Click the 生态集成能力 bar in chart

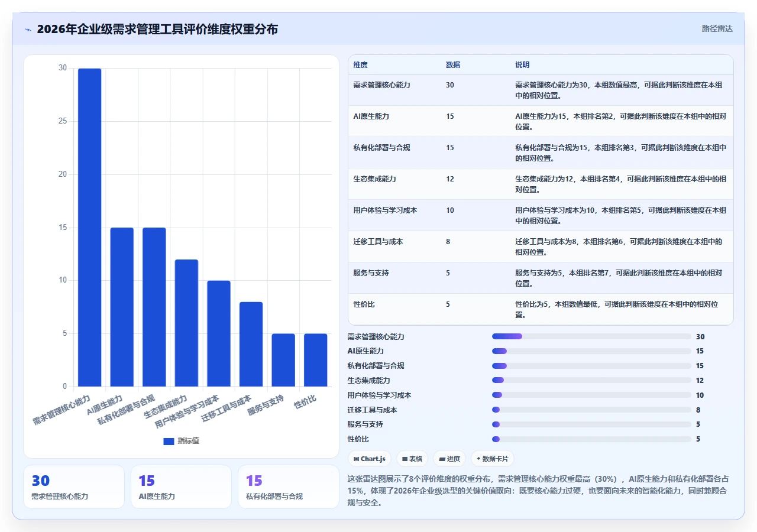tap(186, 323)
